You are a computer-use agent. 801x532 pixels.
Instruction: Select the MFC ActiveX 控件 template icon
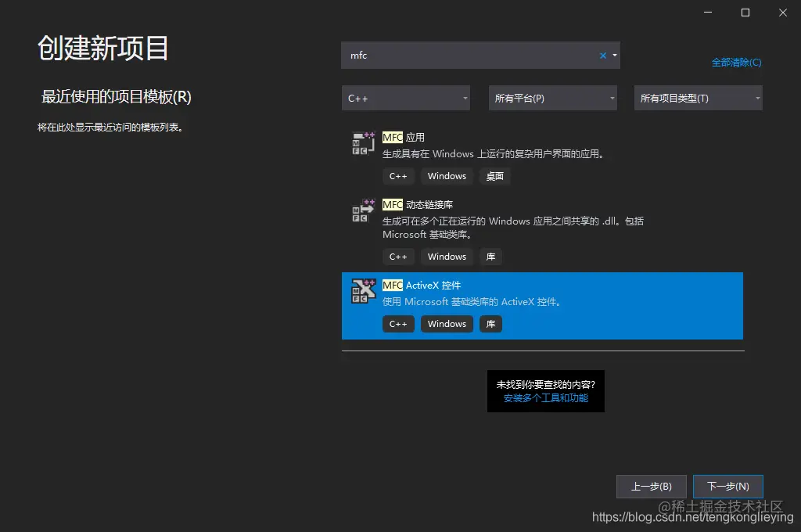tap(364, 291)
